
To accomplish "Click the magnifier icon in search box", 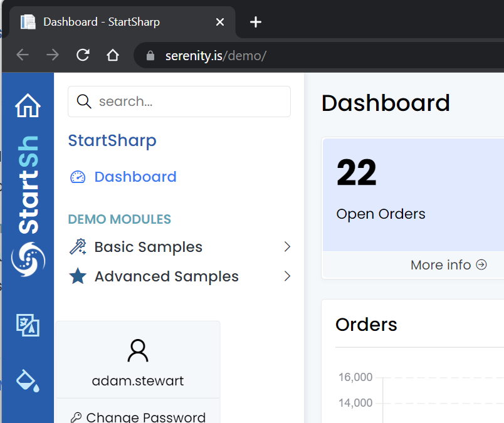I will [x=84, y=102].
